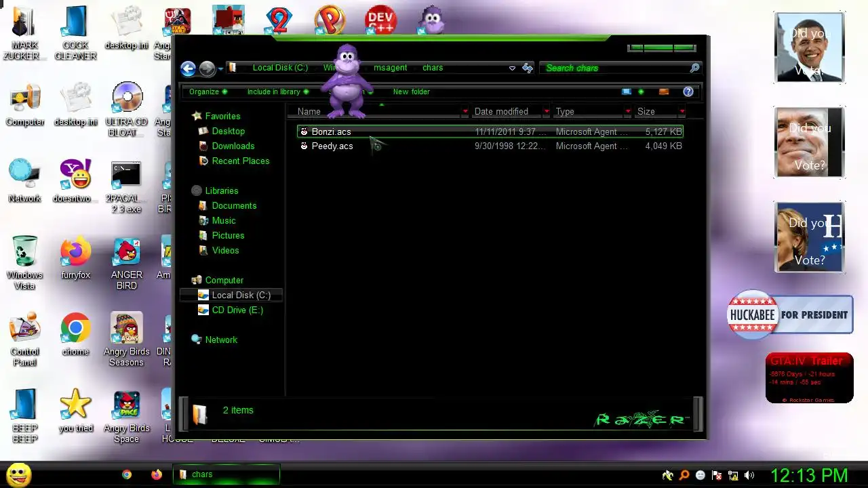Select the BEEP BEEP desktop icon
Image resolution: width=868 pixels, height=488 pixels.
point(25,416)
